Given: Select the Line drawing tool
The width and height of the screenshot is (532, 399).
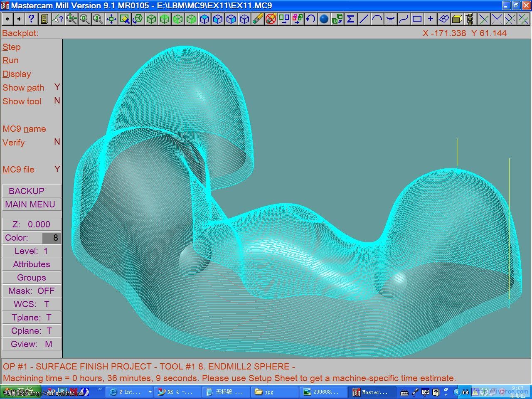Looking at the screenshot, I should click(x=364, y=19).
